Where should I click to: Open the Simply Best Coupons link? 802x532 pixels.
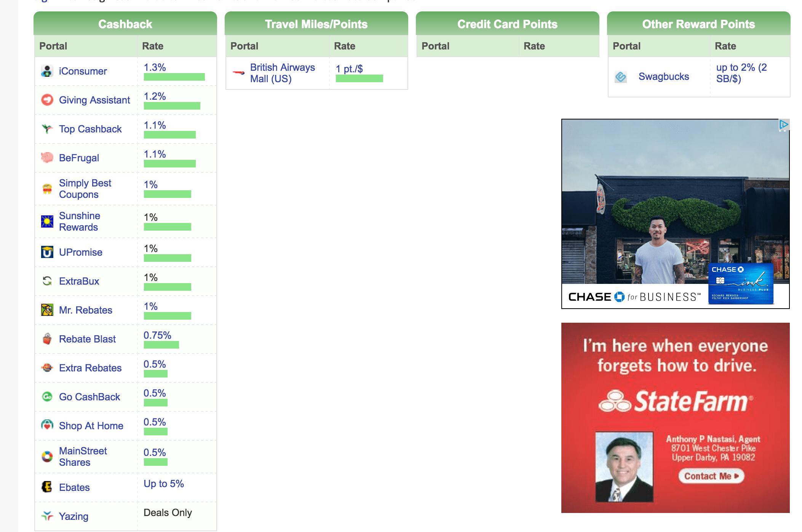[x=85, y=189]
